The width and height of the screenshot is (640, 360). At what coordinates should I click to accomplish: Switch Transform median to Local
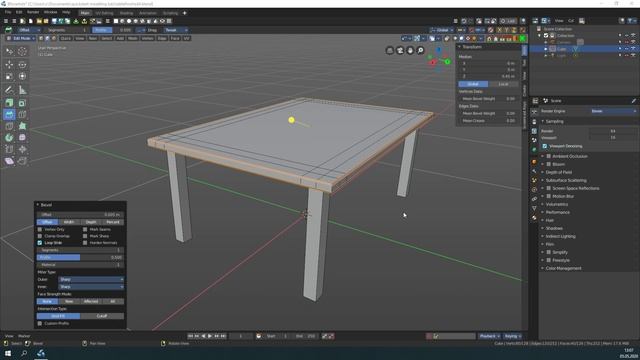503,84
